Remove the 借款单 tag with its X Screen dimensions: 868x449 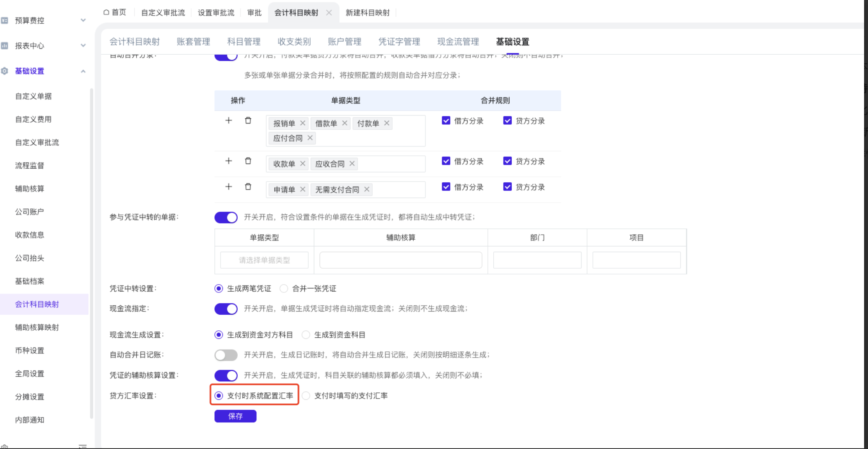tap(345, 123)
